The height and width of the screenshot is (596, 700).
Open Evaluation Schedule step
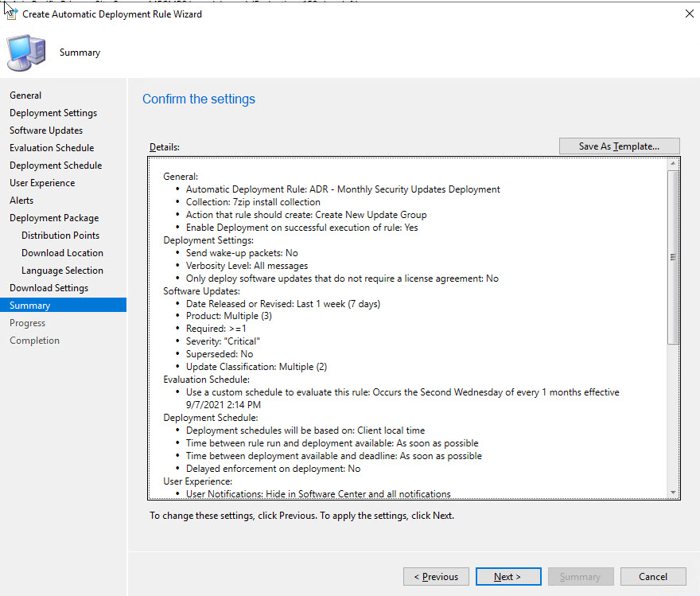(52, 148)
